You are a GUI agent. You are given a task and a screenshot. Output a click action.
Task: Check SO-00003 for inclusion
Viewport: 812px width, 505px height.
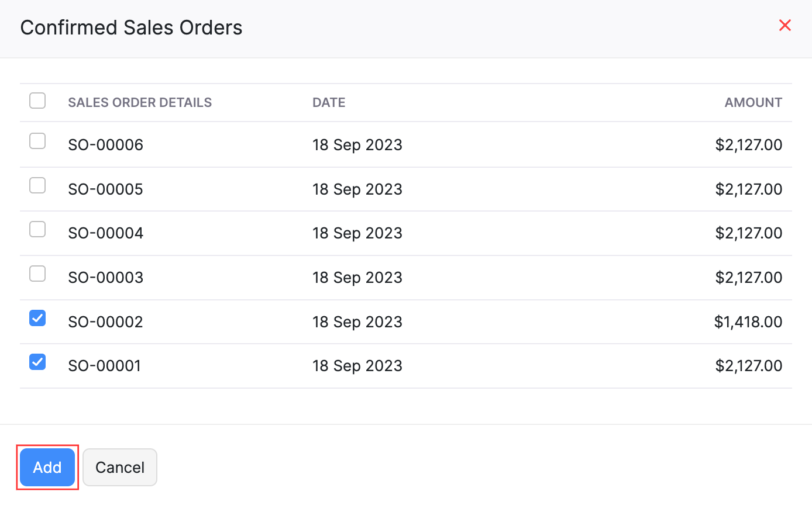click(37, 273)
